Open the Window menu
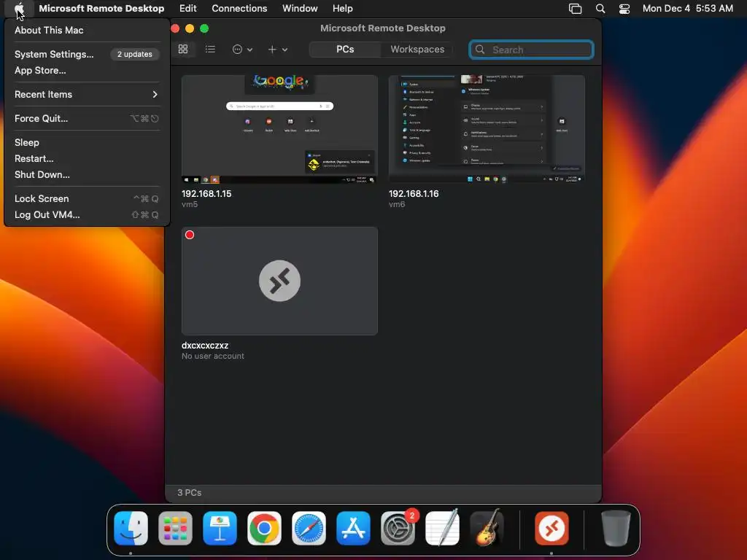The width and height of the screenshot is (747, 560). 300,8
